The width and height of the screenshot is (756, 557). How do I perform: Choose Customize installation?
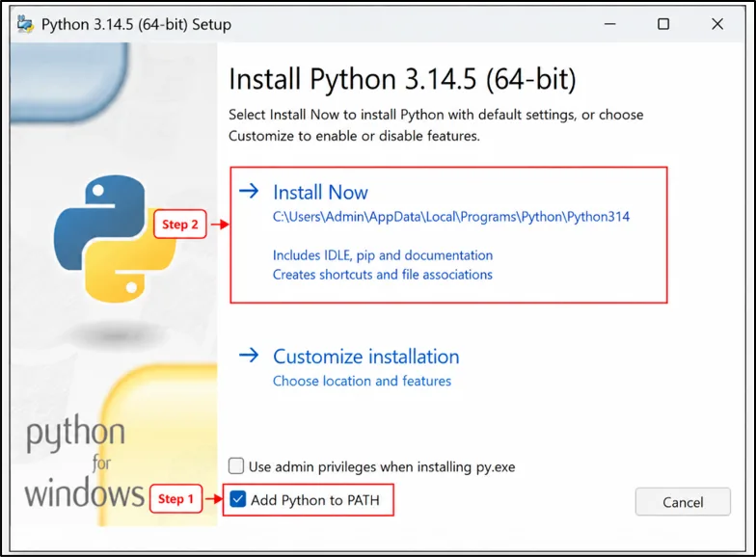point(366,357)
